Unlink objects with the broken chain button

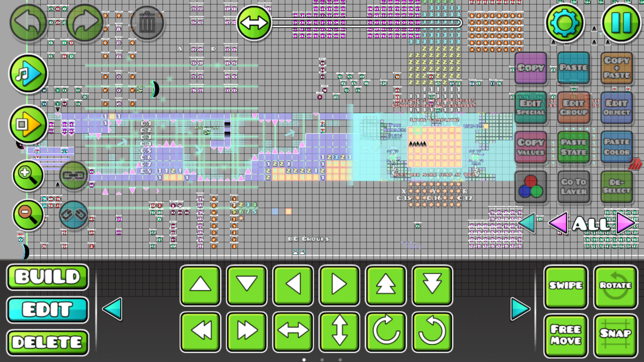point(73,215)
